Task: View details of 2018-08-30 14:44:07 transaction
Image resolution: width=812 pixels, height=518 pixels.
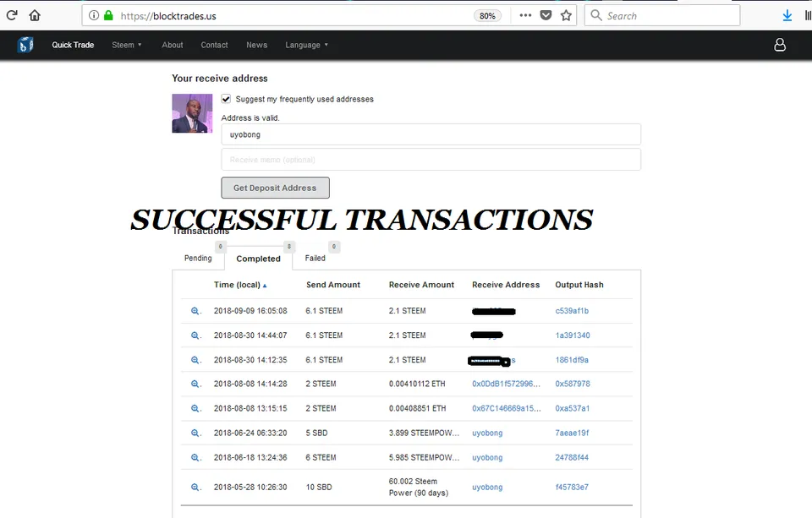Action: 195,335
